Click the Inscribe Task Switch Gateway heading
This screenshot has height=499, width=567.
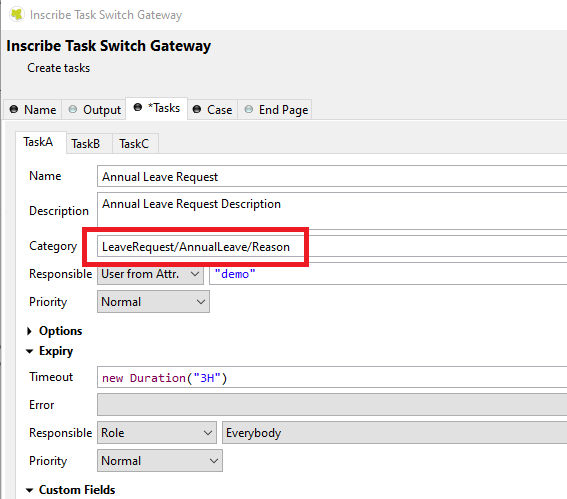108,46
